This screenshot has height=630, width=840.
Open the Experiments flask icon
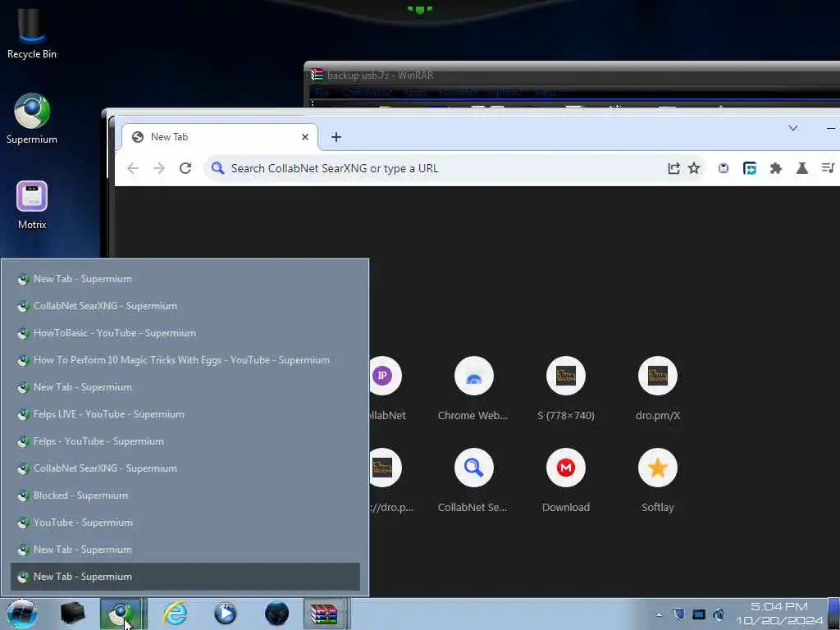[802, 168]
